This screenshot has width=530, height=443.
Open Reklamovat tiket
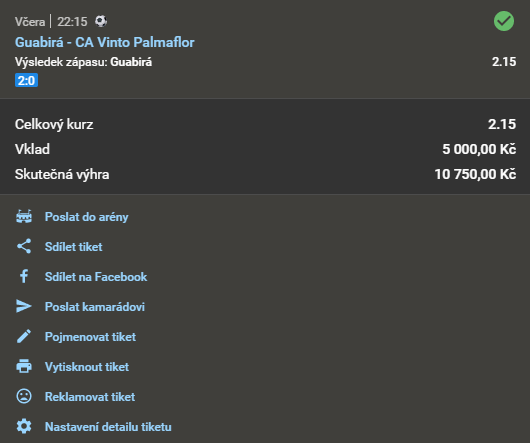point(90,397)
